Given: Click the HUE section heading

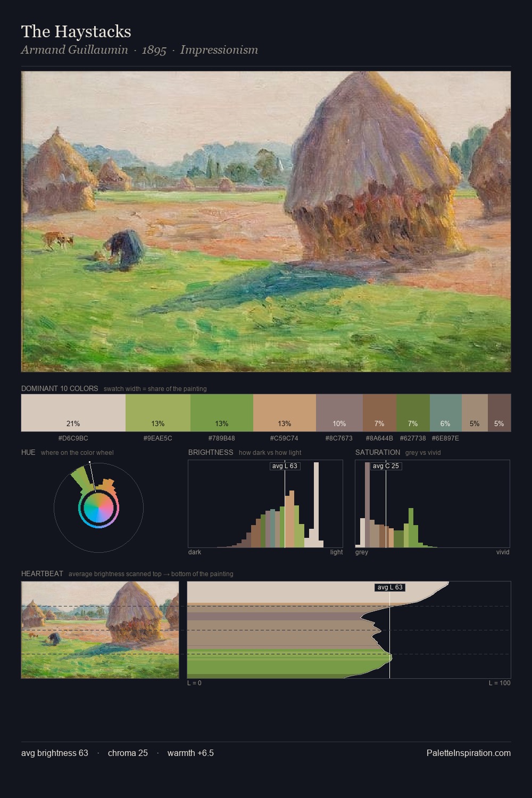Looking at the screenshot, I should click(x=28, y=452).
